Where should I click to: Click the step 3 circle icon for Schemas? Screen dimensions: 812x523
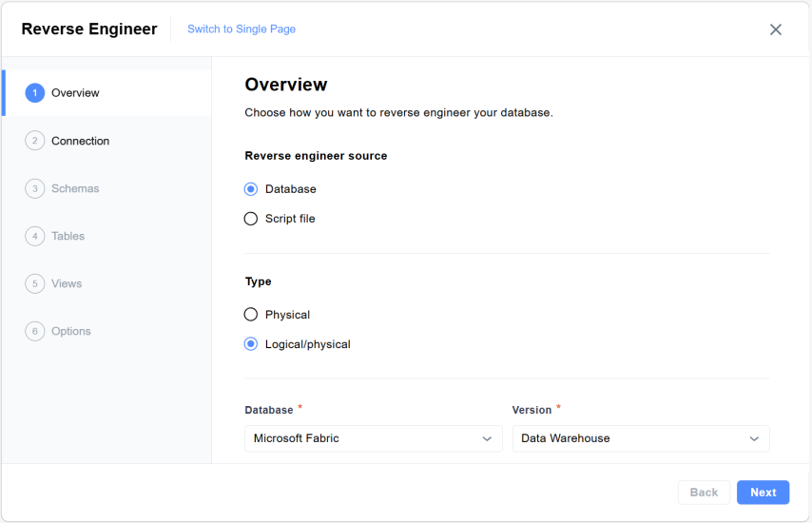coord(34,188)
